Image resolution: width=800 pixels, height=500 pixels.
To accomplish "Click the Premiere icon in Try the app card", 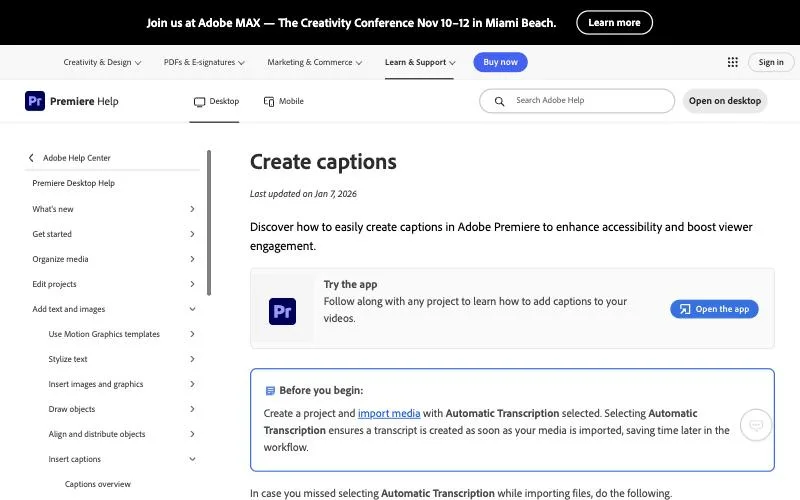I will point(283,311).
